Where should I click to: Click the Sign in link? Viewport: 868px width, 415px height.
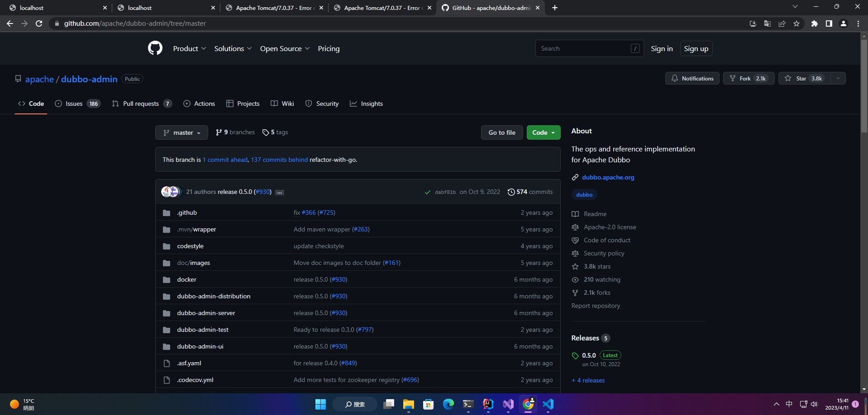pos(662,48)
